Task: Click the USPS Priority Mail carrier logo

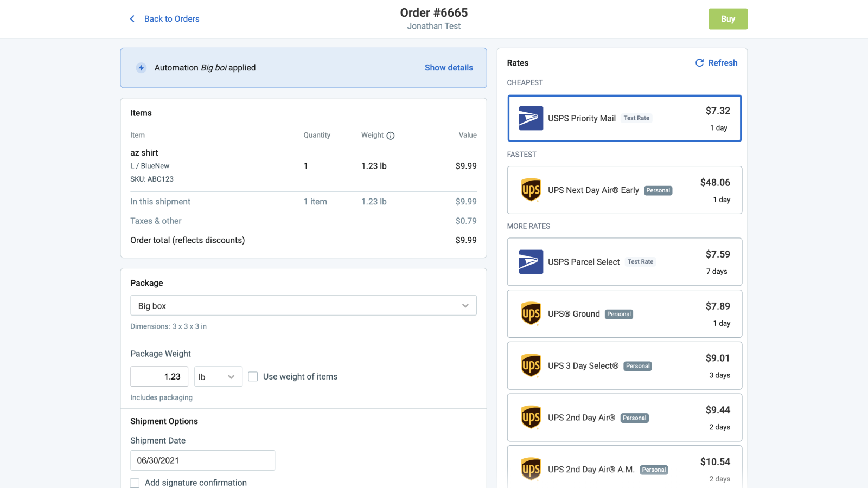Action: (x=532, y=118)
